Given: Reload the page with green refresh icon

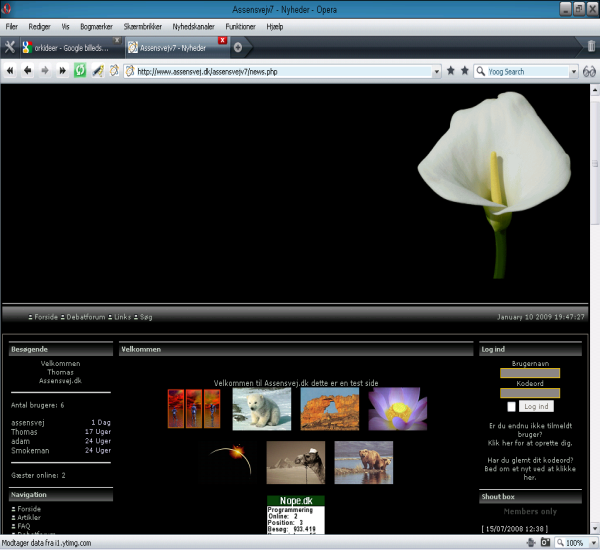Looking at the screenshot, I should (80, 70).
